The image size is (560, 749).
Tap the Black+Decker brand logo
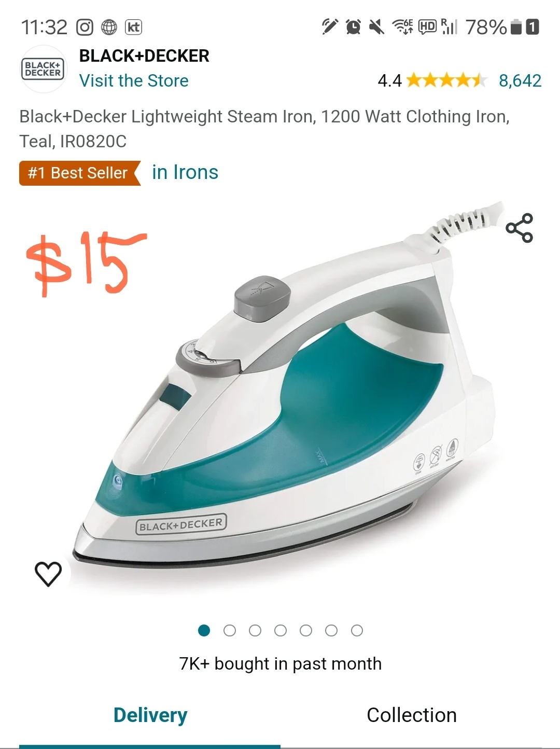coord(43,69)
